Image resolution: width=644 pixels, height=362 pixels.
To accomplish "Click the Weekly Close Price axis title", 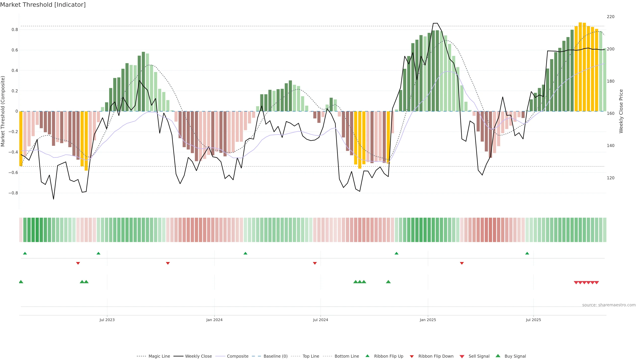I will pos(621,111).
